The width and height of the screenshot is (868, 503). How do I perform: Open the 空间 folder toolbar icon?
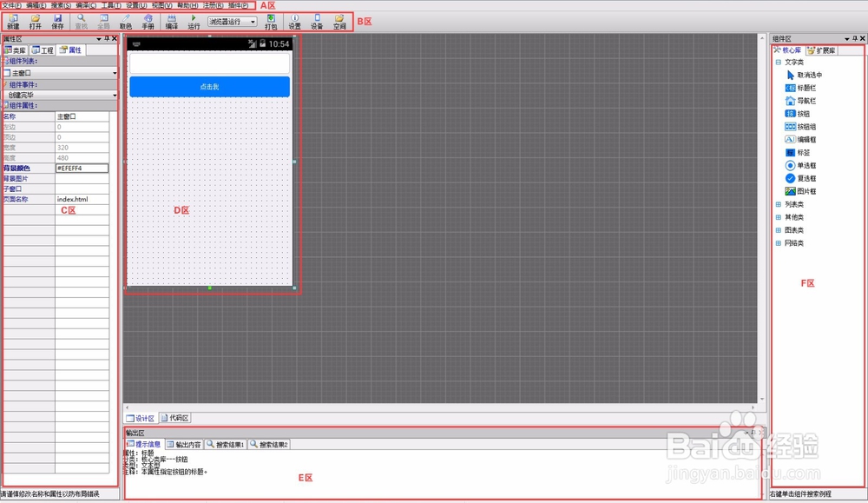pyautogui.click(x=339, y=23)
